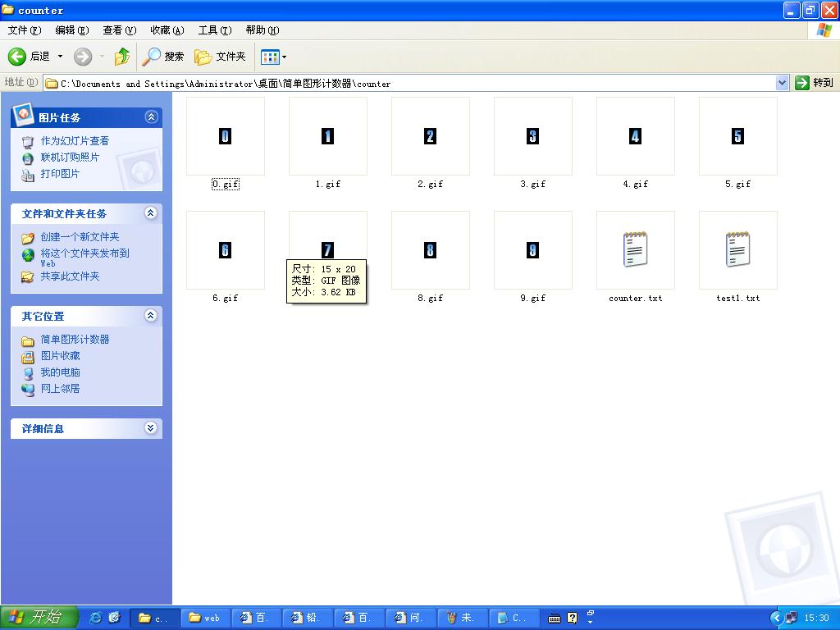Open the Search (搜索) toolbar button
Screen dimensions: 840x630
point(163,57)
